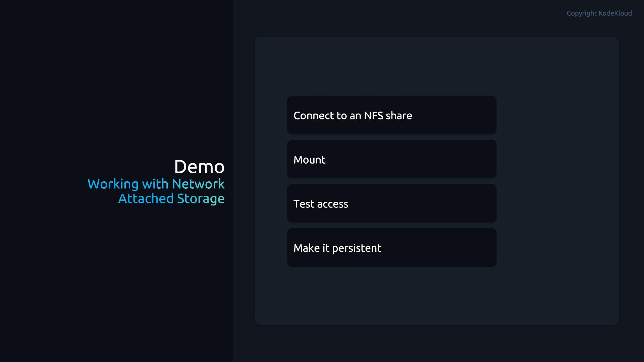Click 'Working with Network Attached Storage' subtitle
Viewport: 644px width, 362px height.
[x=156, y=191]
